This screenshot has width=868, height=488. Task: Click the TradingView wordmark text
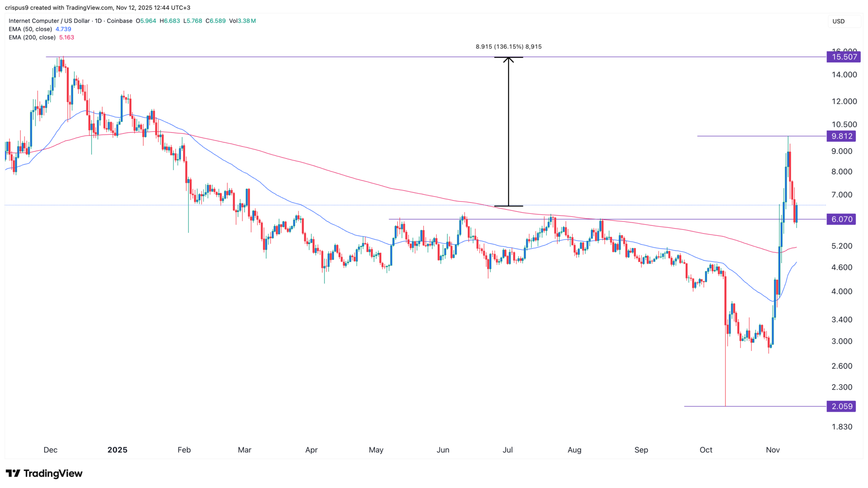(x=53, y=473)
